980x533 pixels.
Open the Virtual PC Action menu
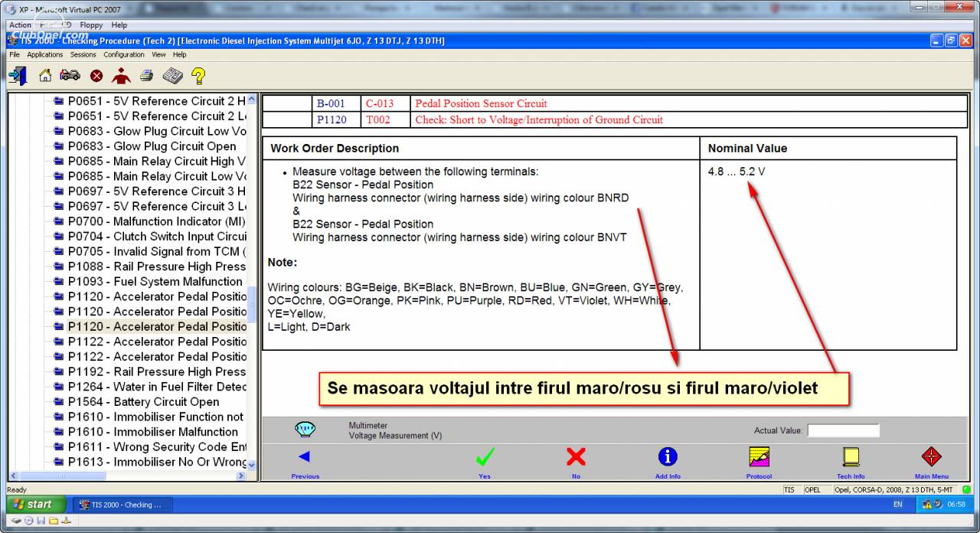pyautogui.click(x=20, y=25)
